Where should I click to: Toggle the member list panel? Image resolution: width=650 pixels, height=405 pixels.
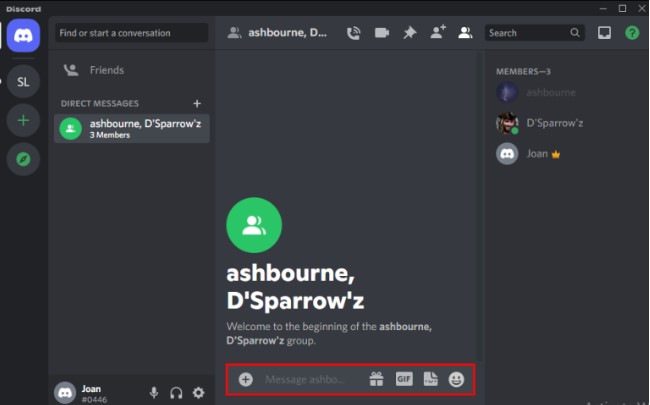coord(465,33)
